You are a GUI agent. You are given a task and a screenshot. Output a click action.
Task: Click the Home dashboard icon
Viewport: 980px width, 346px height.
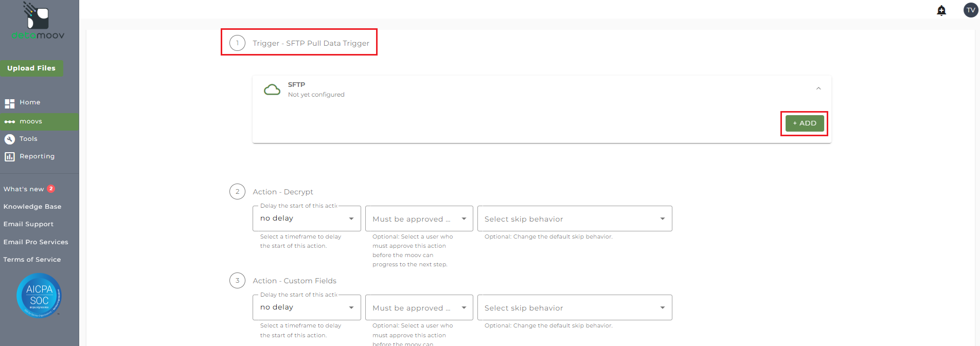tap(10, 103)
